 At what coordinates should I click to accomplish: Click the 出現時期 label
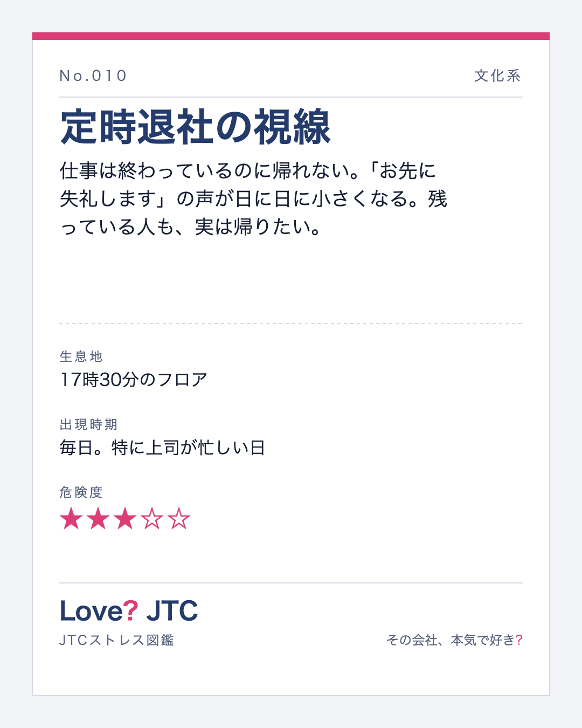[x=88, y=424]
